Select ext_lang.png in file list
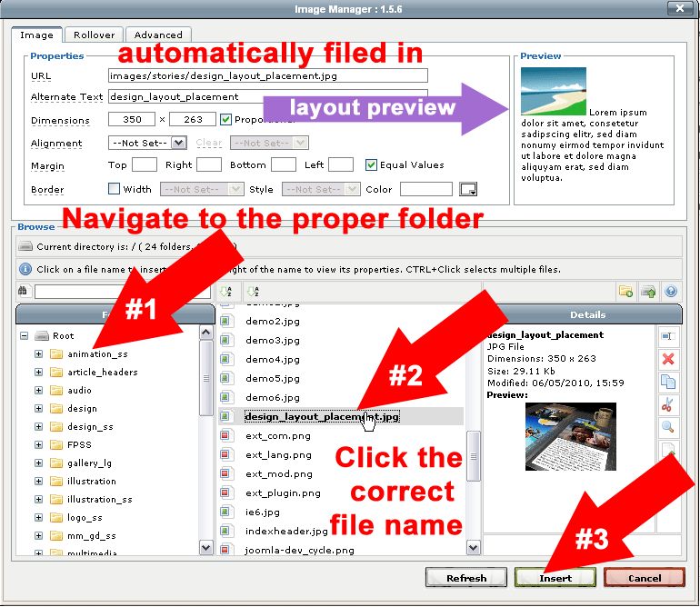This screenshot has height=607, width=700. point(278,455)
